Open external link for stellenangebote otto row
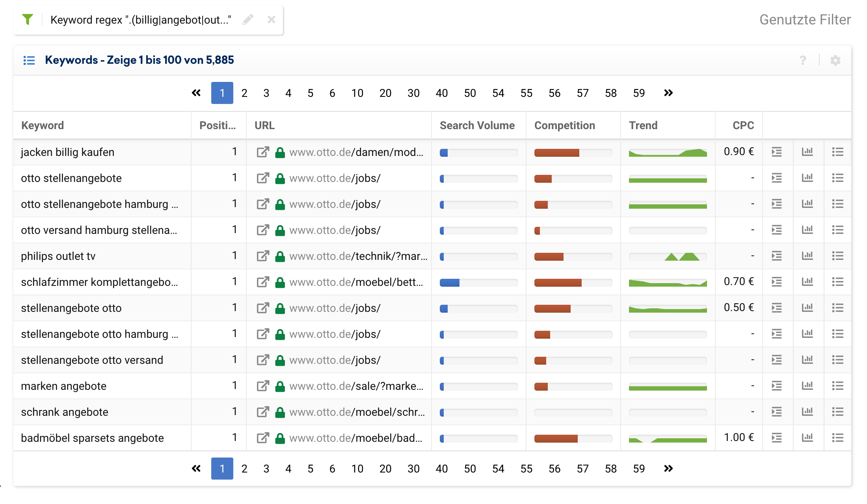 tap(263, 308)
